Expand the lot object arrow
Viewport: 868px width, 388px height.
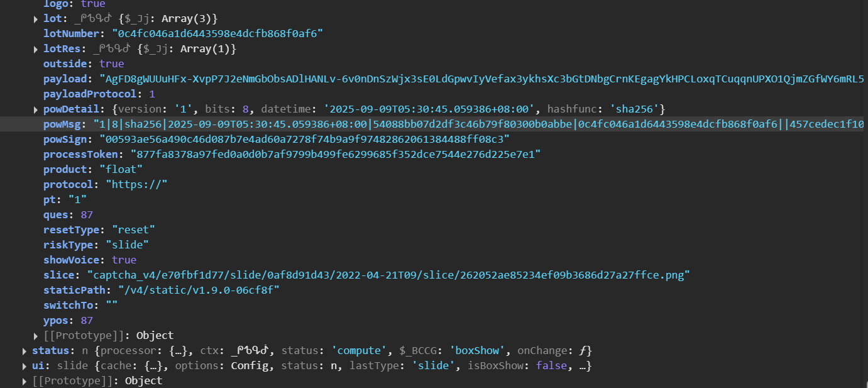[36, 19]
